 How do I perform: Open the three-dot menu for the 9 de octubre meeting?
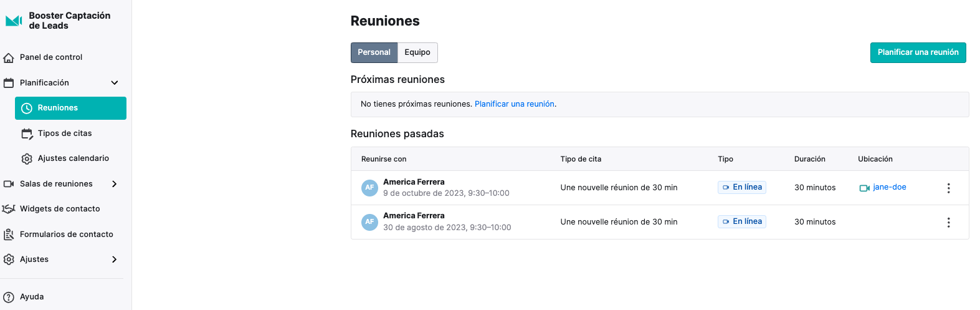(948, 188)
